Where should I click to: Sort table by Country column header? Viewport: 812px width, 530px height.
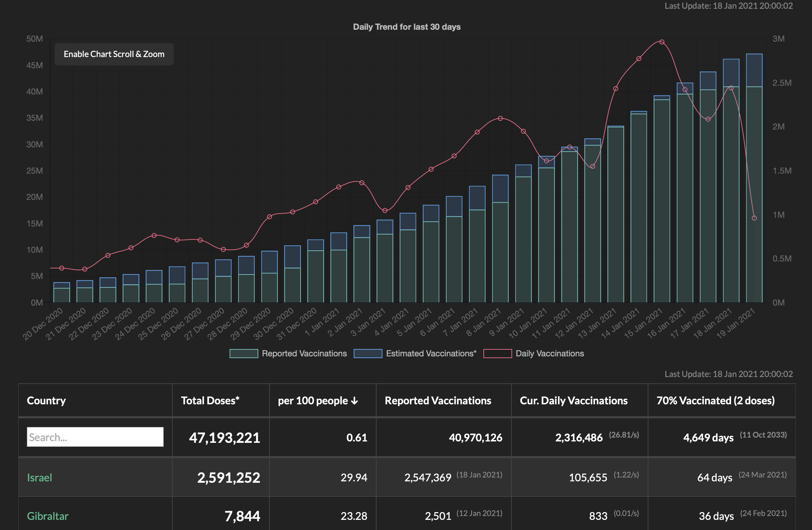click(46, 400)
